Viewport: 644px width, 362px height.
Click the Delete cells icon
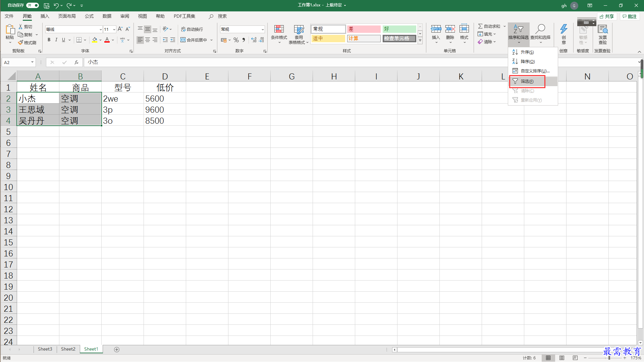pos(450,29)
